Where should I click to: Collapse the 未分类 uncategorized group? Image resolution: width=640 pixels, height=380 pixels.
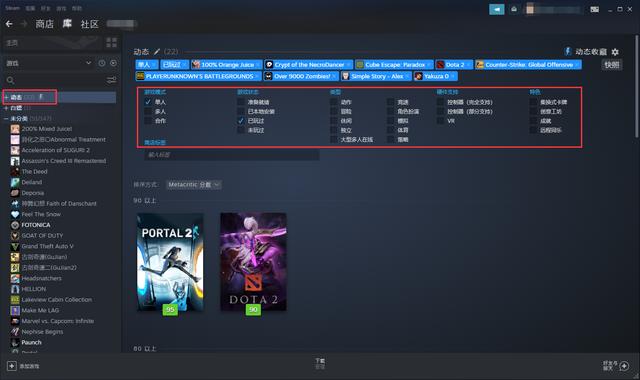click(6, 119)
